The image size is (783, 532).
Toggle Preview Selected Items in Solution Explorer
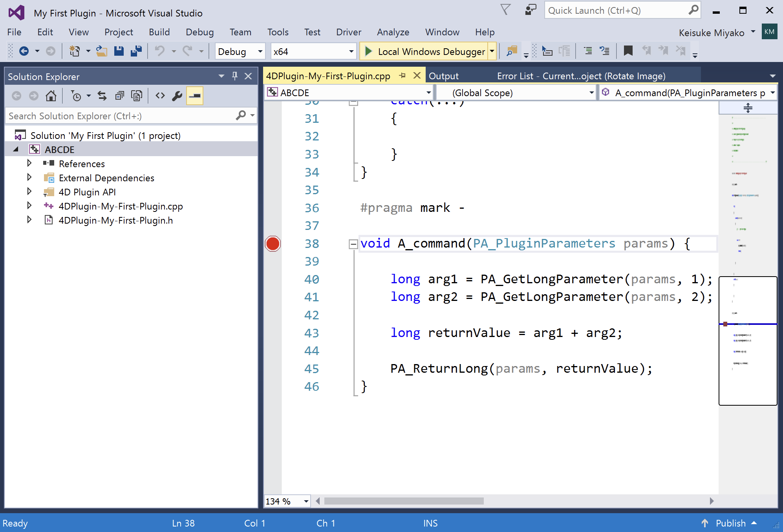tap(194, 95)
